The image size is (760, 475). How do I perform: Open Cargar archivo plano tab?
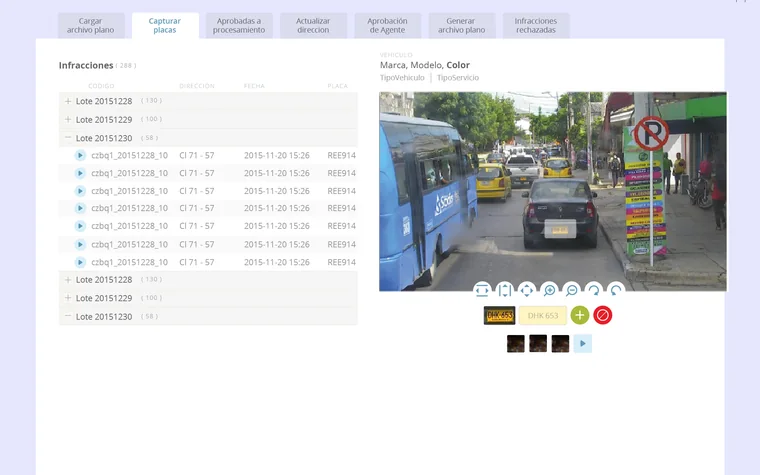point(91,26)
